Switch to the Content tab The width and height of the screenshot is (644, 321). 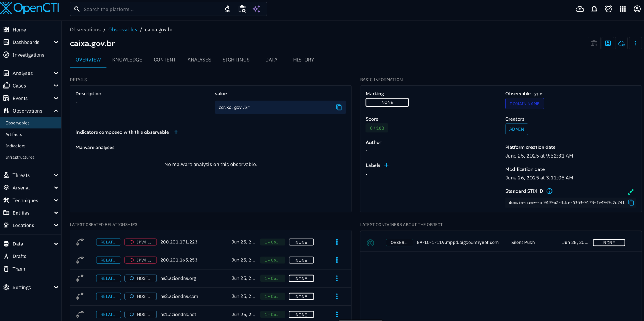pyautogui.click(x=165, y=60)
